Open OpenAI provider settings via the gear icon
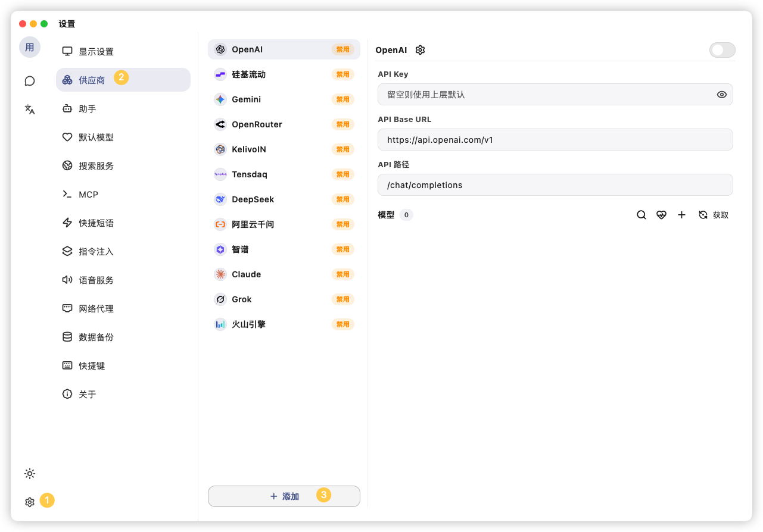This screenshot has height=532, width=763. pyautogui.click(x=420, y=50)
